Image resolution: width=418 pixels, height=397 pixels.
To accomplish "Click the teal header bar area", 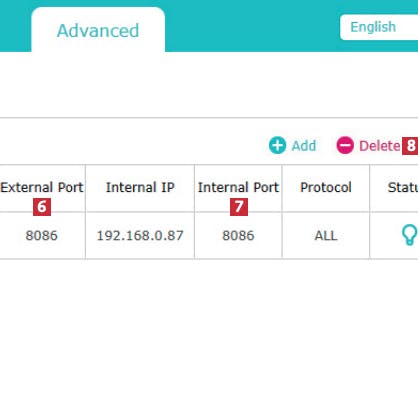I will coord(252,26).
